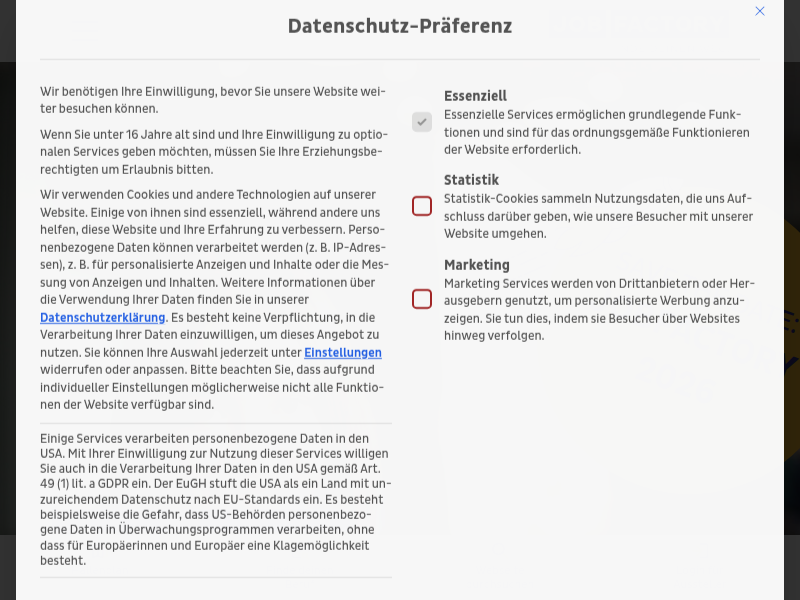Click the divider line above the USA notice

216,423
